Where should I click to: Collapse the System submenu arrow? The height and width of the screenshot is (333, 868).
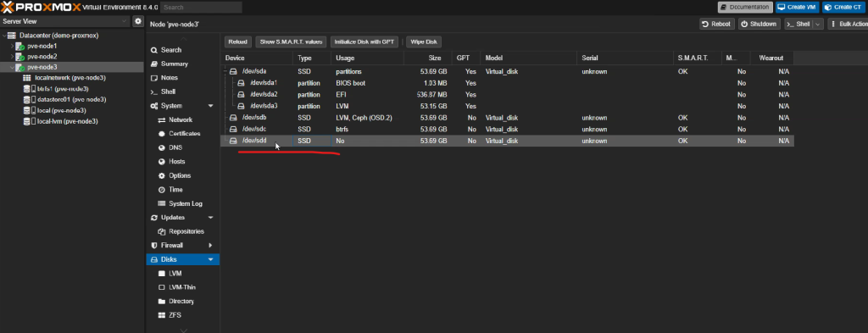210,106
